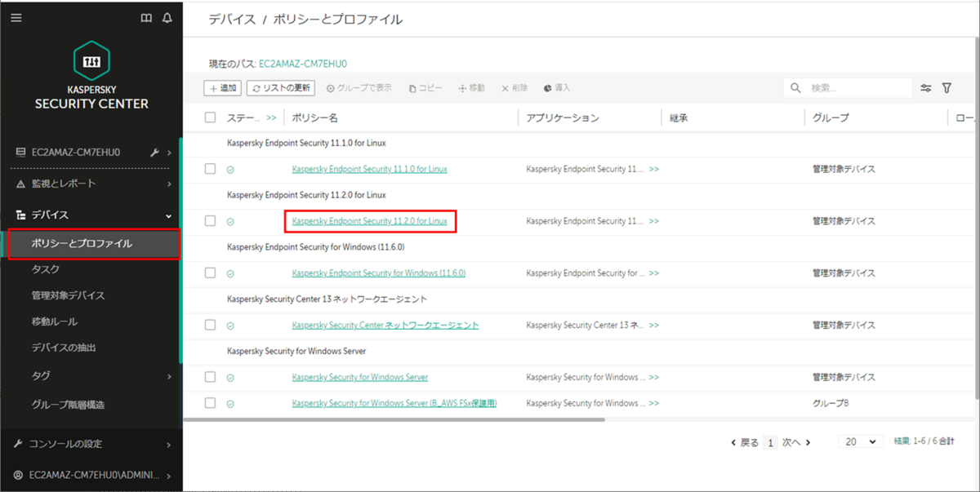Open ポリシーとプロファイル menu item
This screenshot has height=492, width=980.
click(91, 244)
